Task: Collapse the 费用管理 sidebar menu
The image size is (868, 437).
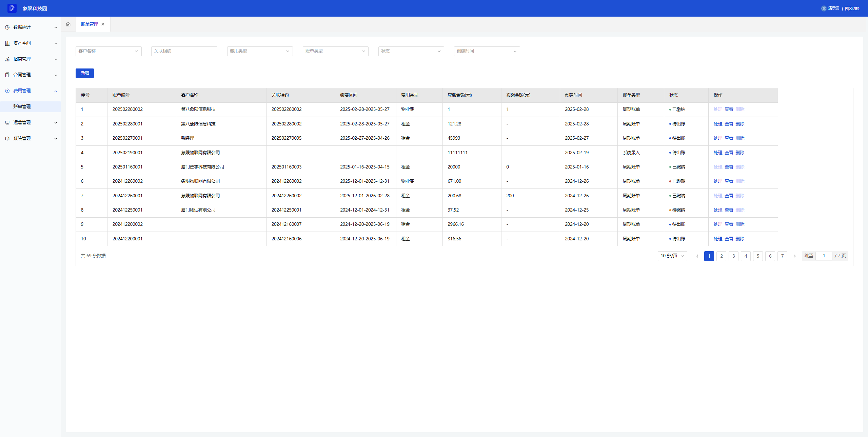Action: click(x=56, y=91)
